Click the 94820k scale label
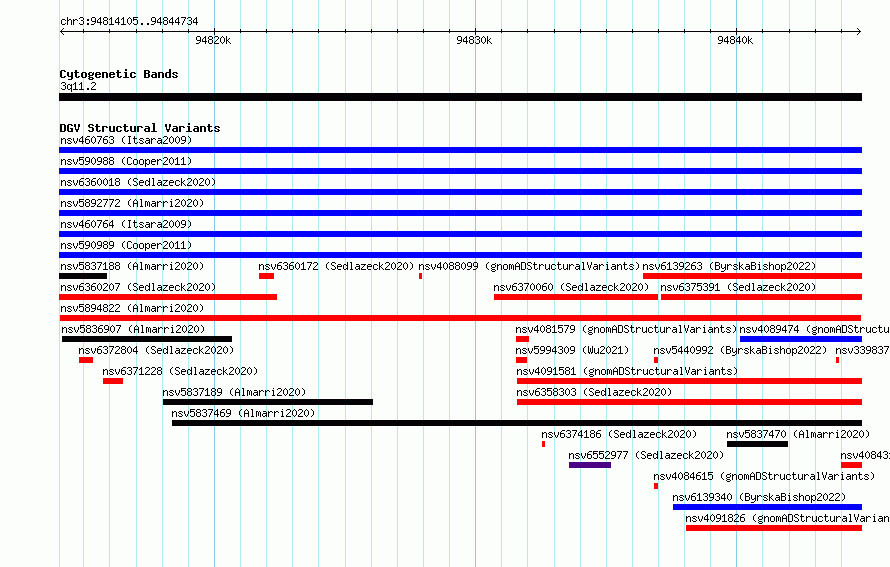Image resolution: width=890 pixels, height=567 pixels. coord(213,40)
